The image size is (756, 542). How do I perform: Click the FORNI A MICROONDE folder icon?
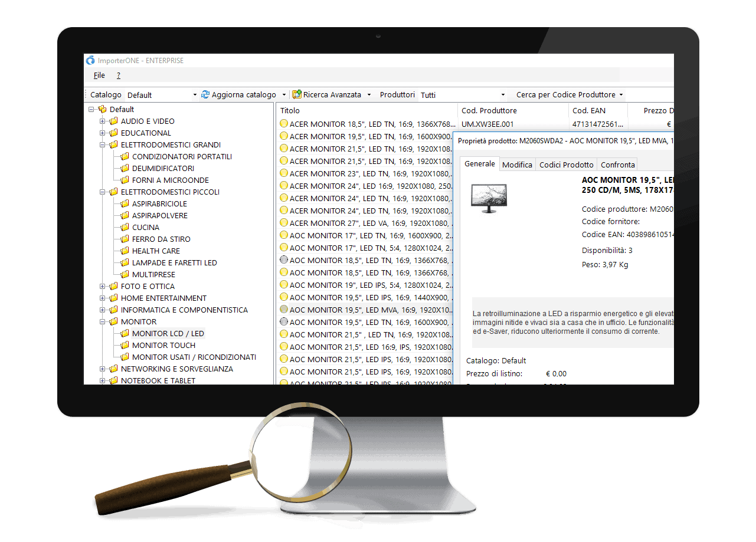coord(125,180)
